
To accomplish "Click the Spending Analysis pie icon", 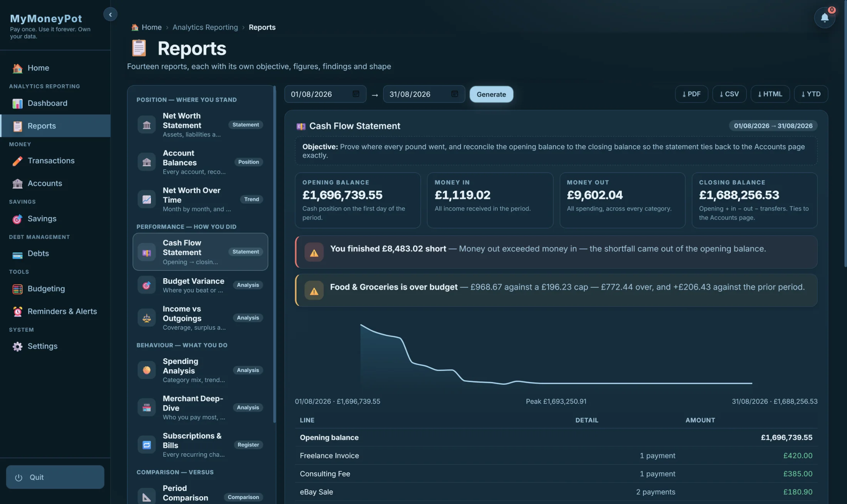I will (x=147, y=370).
